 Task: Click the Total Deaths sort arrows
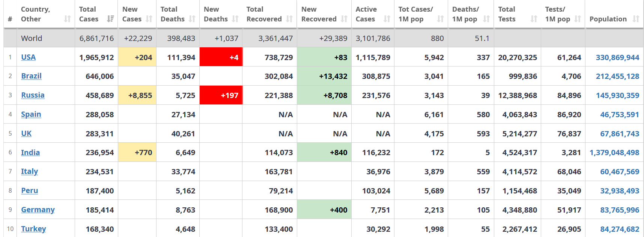click(192, 19)
